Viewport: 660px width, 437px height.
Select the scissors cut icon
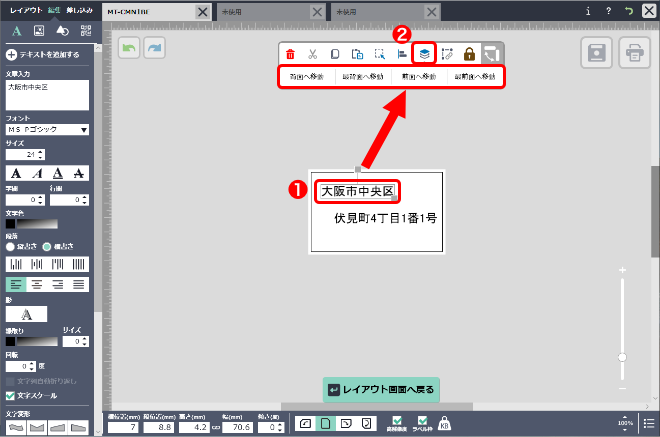click(312, 55)
